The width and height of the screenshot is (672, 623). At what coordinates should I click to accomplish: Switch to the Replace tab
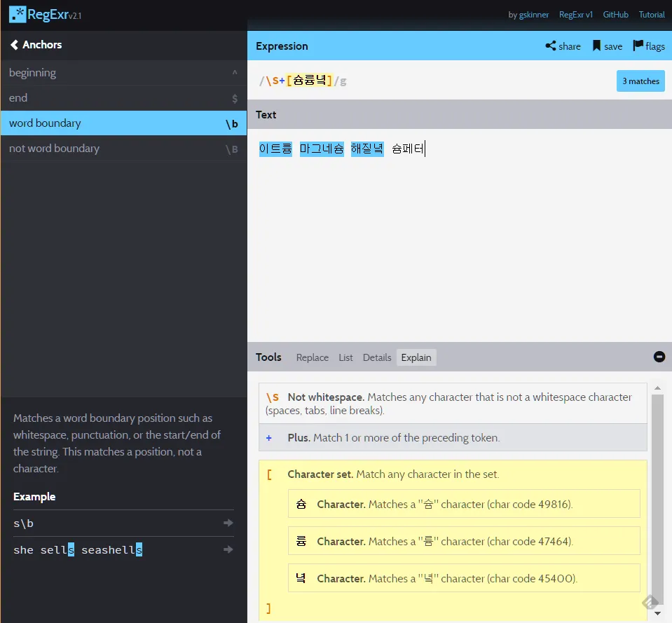[313, 357]
